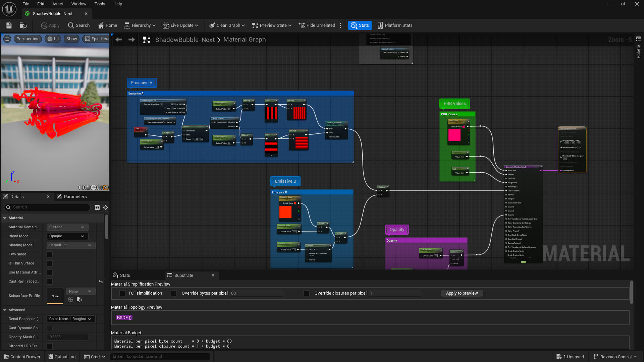Image resolution: width=644 pixels, height=362 pixels.
Task: Toggle the Stats overlay button
Action: pos(360,25)
